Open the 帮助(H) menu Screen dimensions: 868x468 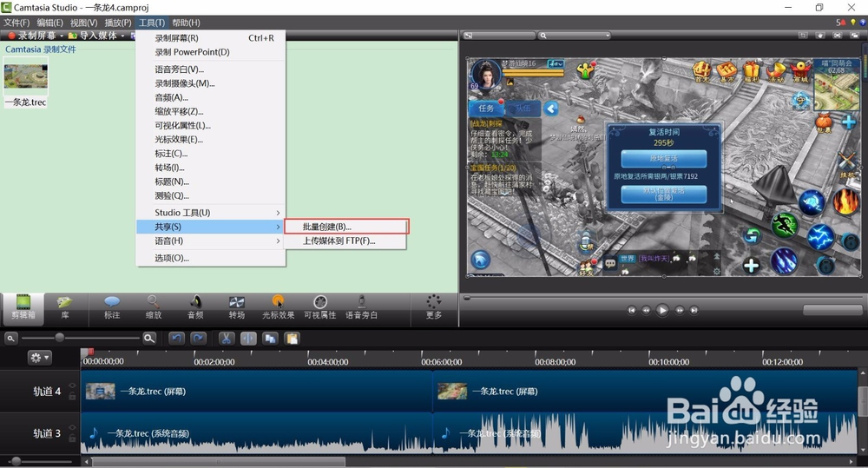pyautogui.click(x=186, y=23)
